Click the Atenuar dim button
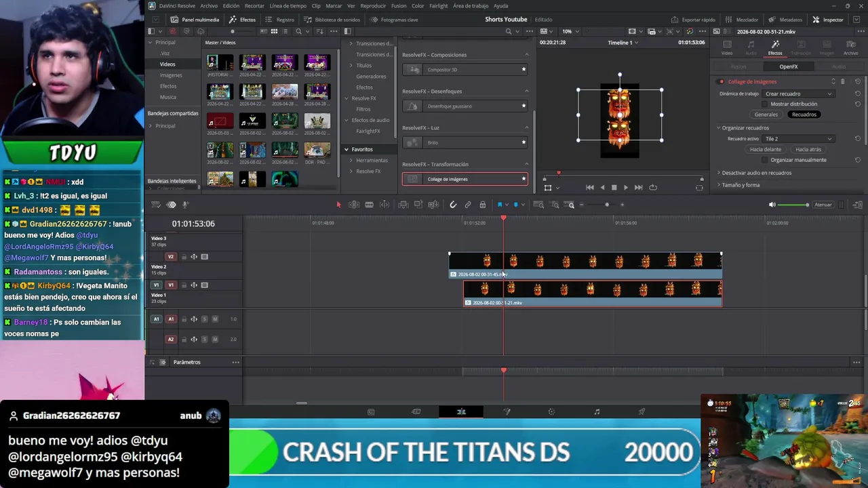Viewport: 868px width, 488px height. point(823,205)
